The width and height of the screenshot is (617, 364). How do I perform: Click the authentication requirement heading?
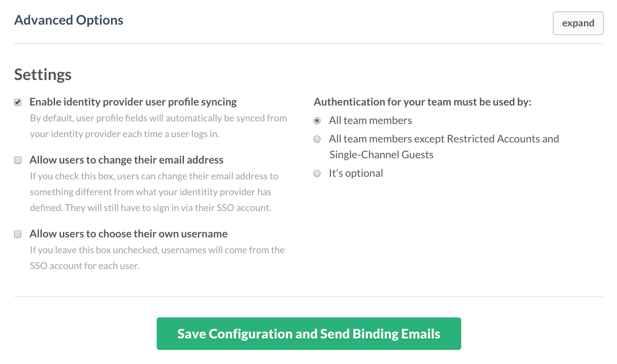coord(422,102)
